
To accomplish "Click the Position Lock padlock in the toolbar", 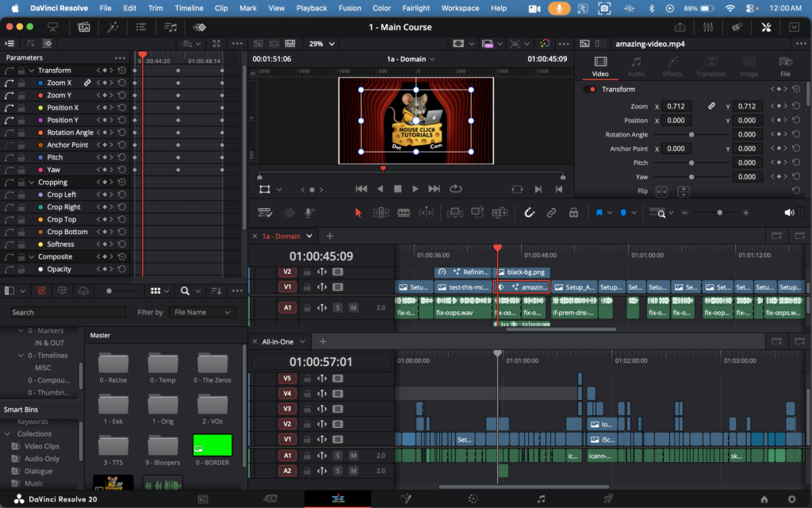I will pos(573,213).
